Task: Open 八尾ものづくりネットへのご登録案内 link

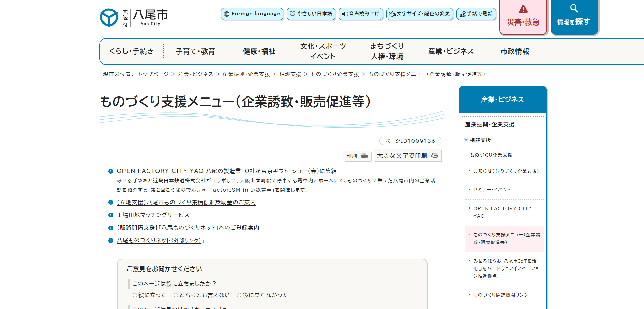Action: click(x=188, y=228)
